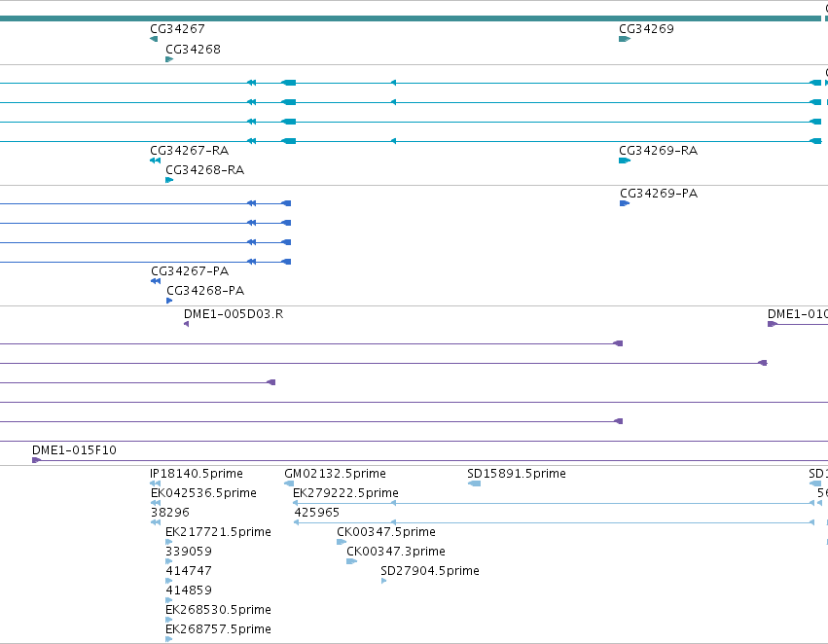The width and height of the screenshot is (828, 644).
Task: Select the EK268530.5prime EST label
Action: [x=218, y=610]
